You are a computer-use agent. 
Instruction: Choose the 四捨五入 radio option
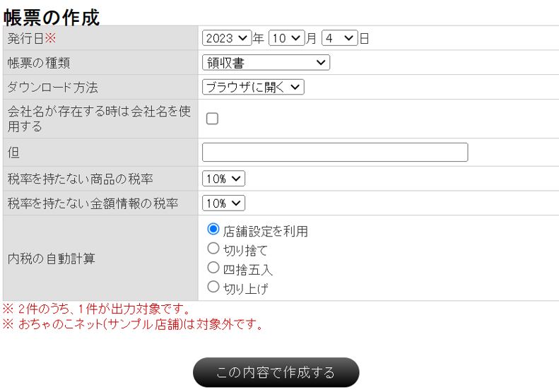213,268
